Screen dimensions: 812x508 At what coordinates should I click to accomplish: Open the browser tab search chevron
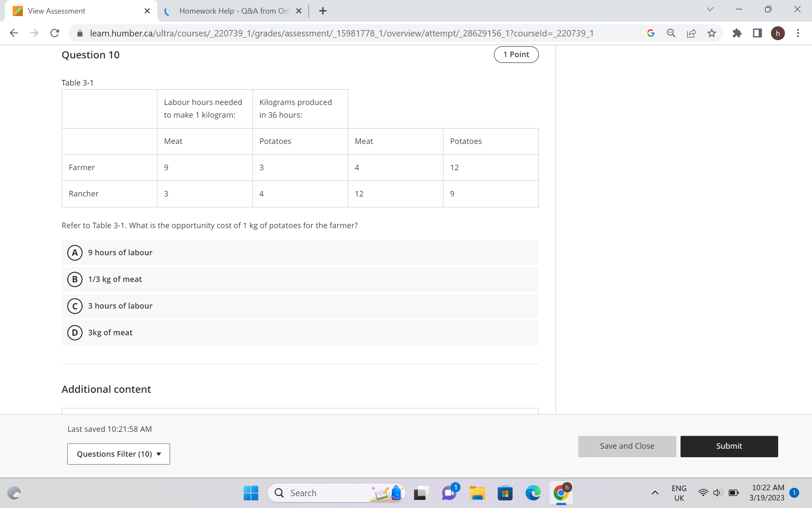[709, 9]
